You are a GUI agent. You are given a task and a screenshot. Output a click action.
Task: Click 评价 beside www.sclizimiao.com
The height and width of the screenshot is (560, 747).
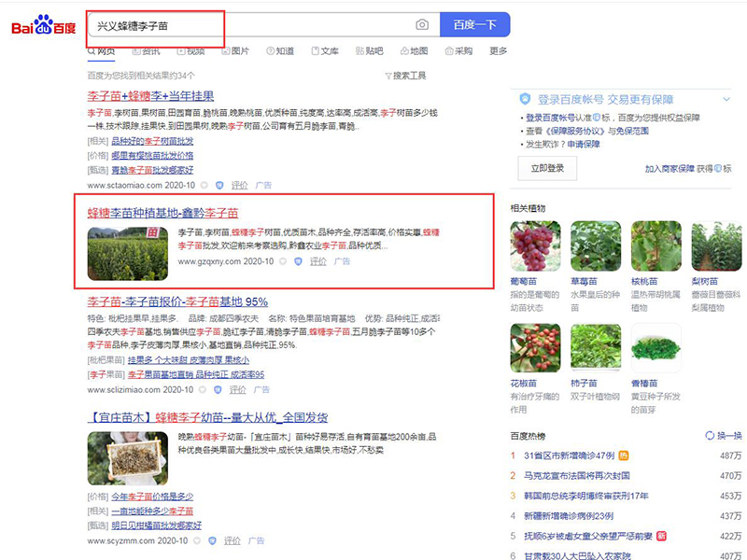point(238,390)
